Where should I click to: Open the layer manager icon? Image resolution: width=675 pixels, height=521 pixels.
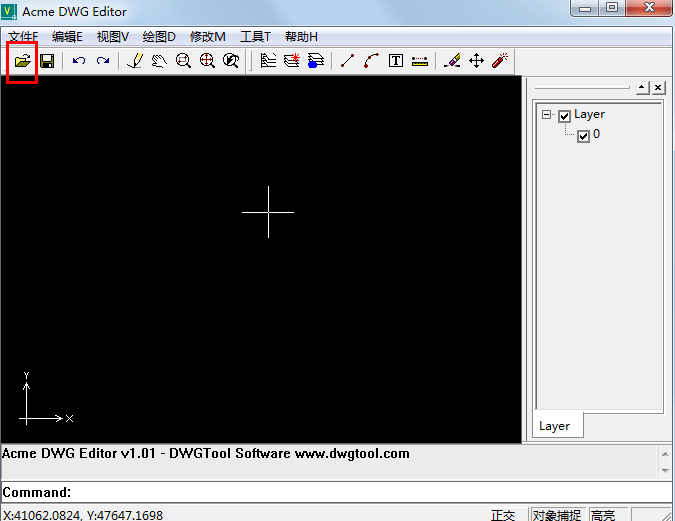pyautogui.click(x=268, y=61)
